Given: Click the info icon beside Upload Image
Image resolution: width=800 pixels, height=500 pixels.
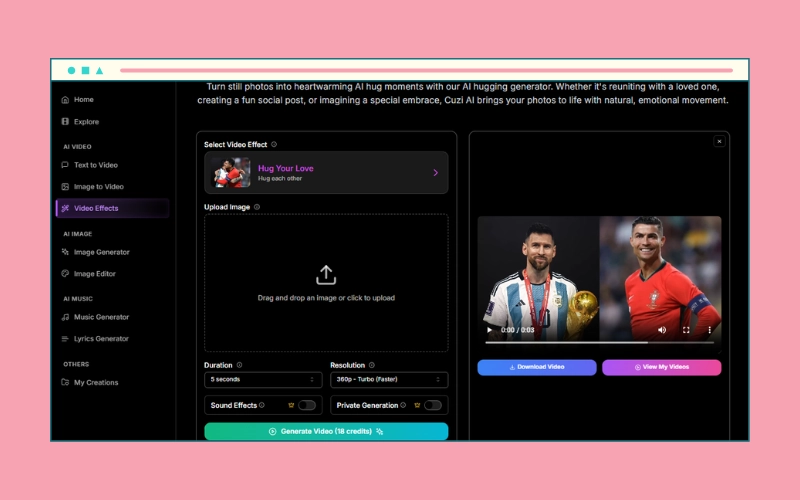Looking at the screenshot, I should click(257, 207).
